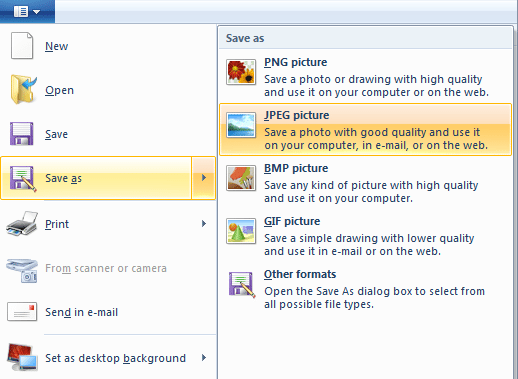The height and width of the screenshot is (379, 518).
Task: Click the floppy-with-pencil Save as icon
Action: click(x=23, y=179)
